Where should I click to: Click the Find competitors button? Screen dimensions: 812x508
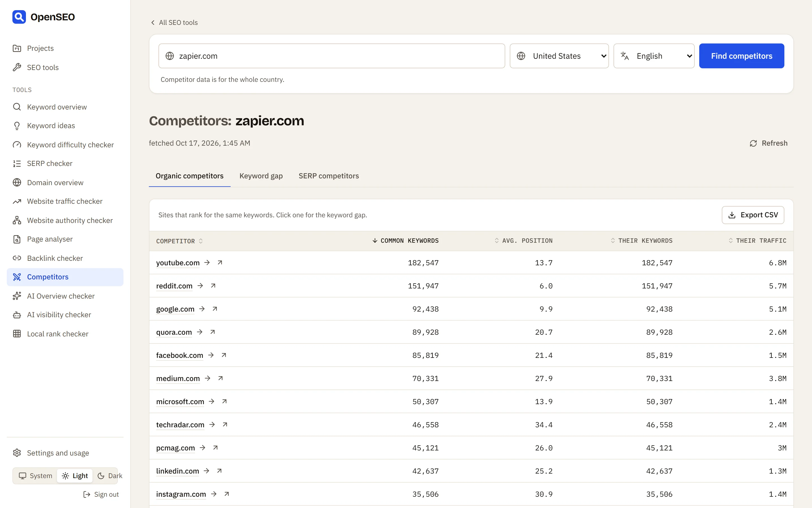[742, 56]
